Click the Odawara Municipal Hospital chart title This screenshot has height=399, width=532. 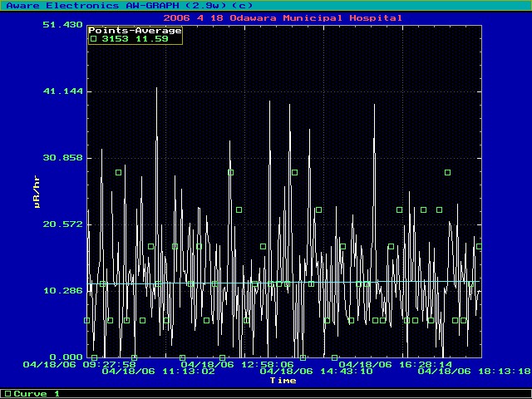pos(283,17)
